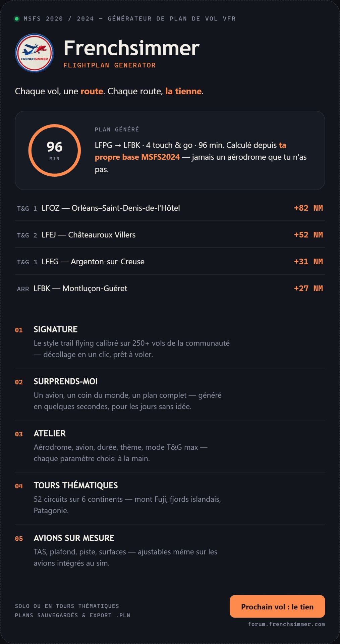Click the PLAN GÉNÉRÉ card label
340x644 pixels.
[x=117, y=129]
